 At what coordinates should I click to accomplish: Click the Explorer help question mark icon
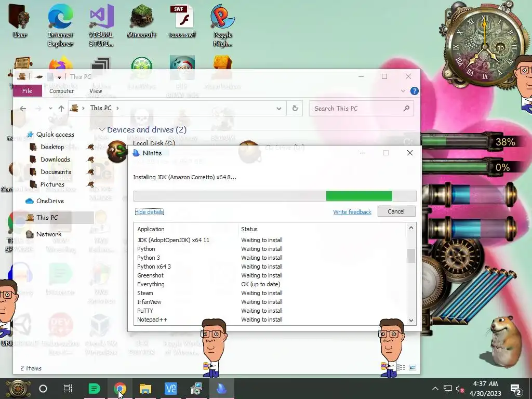pos(414,91)
